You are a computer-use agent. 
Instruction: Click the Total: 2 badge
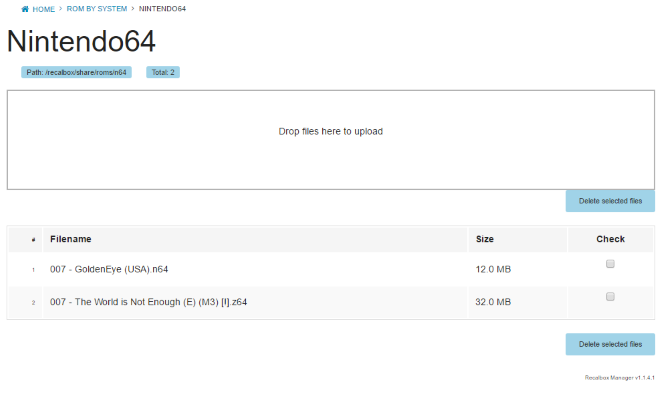[x=163, y=72]
